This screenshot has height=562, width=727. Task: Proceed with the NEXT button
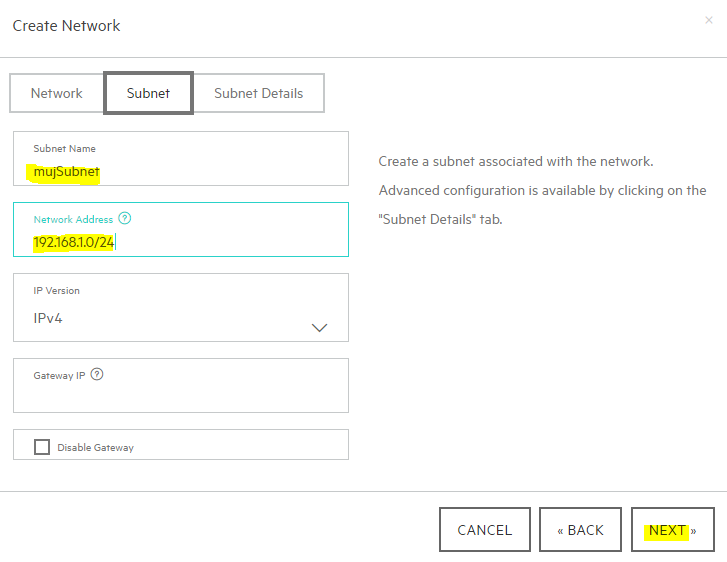pos(672,530)
